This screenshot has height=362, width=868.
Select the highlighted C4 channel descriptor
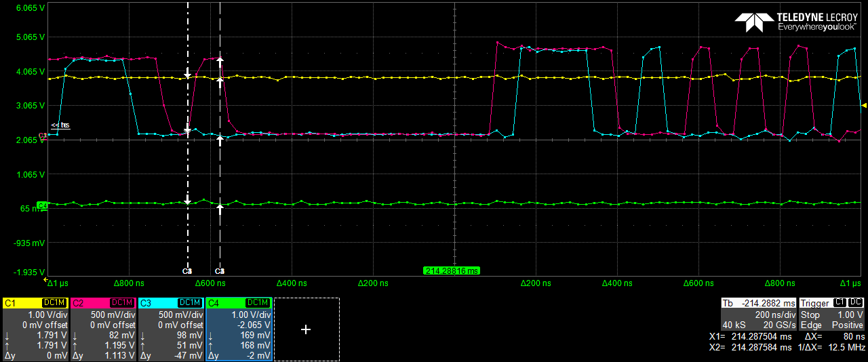click(x=239, y=329)
